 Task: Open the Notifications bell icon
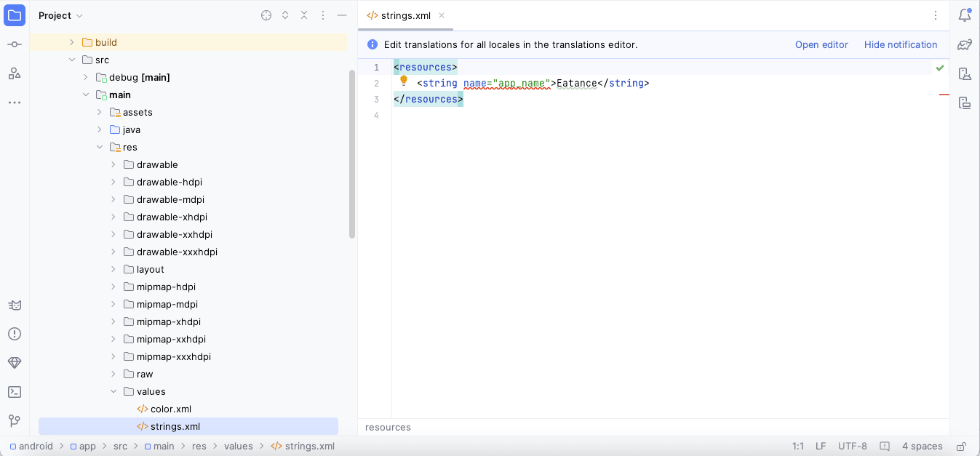[x=965, y=15]
